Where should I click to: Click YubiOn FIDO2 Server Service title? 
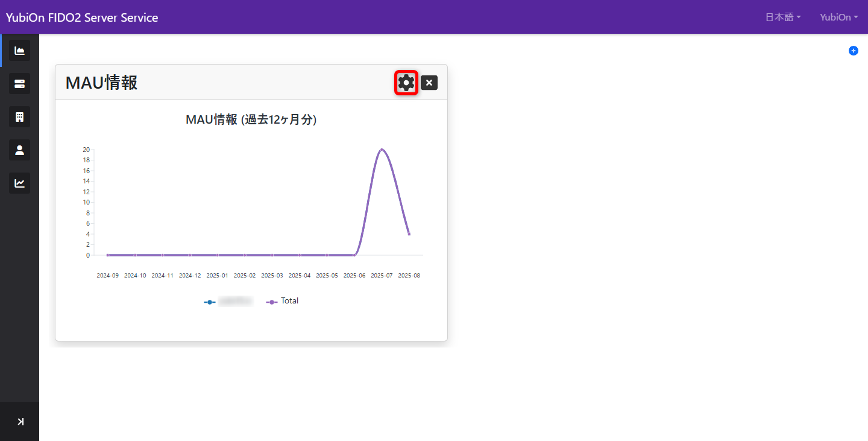[x=82, y=17]
